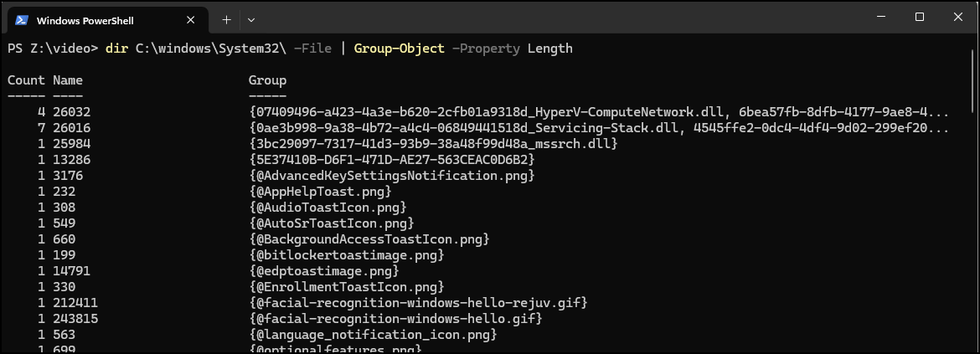Viewport: 980px width, 354px height.
Task: Open a new terminal tab
Action: (226, 20)
